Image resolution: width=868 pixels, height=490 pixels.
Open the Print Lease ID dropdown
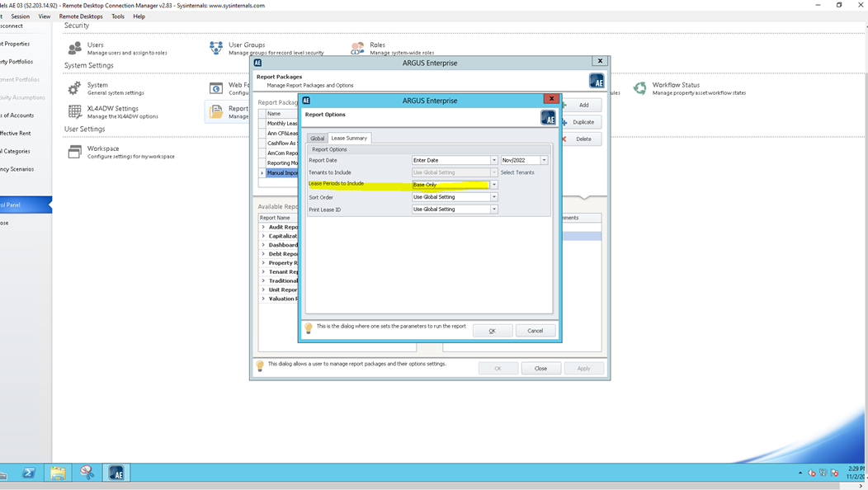coord(493,210)
